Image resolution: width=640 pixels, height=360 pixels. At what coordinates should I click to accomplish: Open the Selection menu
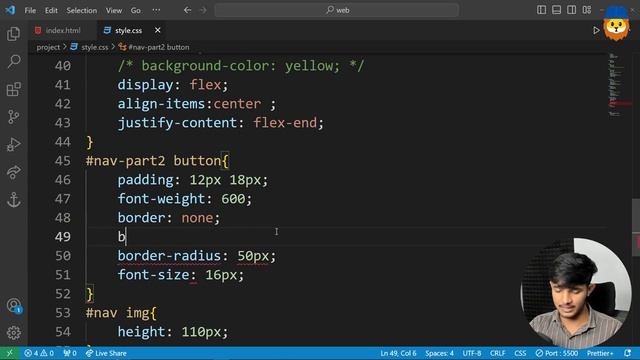tap(82, 10)
